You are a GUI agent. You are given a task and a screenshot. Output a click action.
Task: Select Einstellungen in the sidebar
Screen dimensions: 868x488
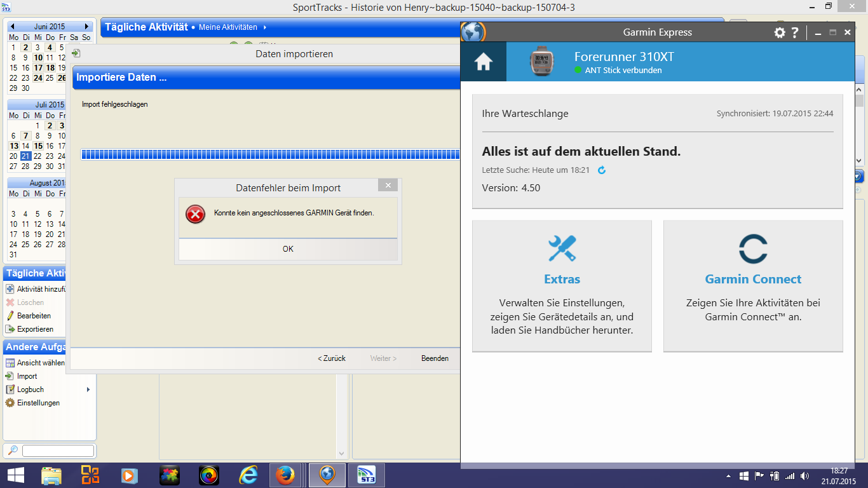[38, 403]
